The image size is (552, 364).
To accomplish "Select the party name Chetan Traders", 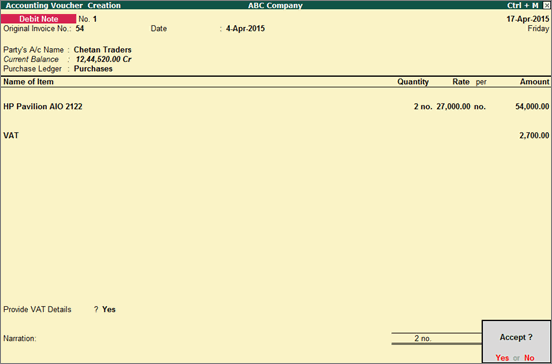I will click(x=102, y=50).
